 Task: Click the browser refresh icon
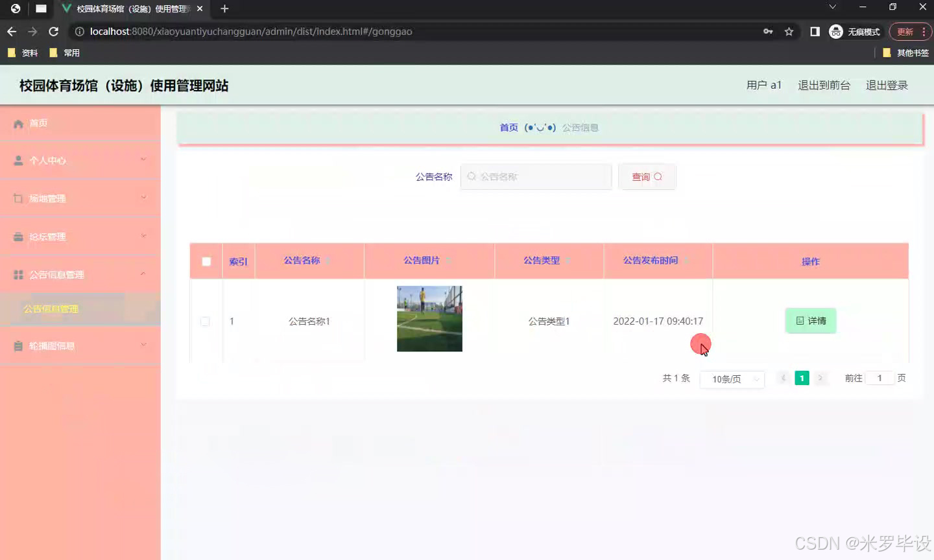click(54, 31)
